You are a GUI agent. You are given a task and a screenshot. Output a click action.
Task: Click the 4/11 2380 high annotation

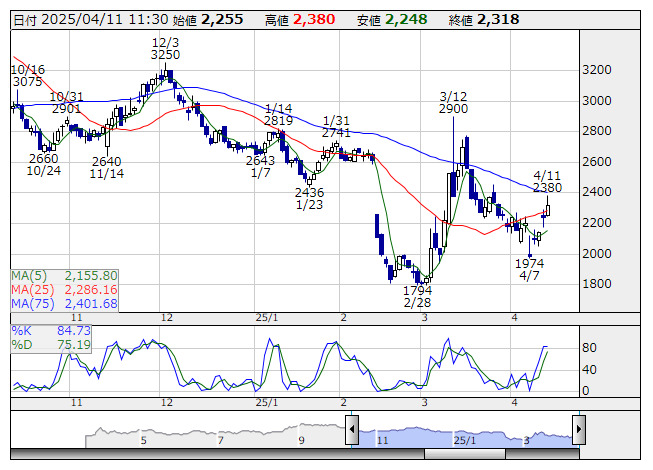(547, 182)
